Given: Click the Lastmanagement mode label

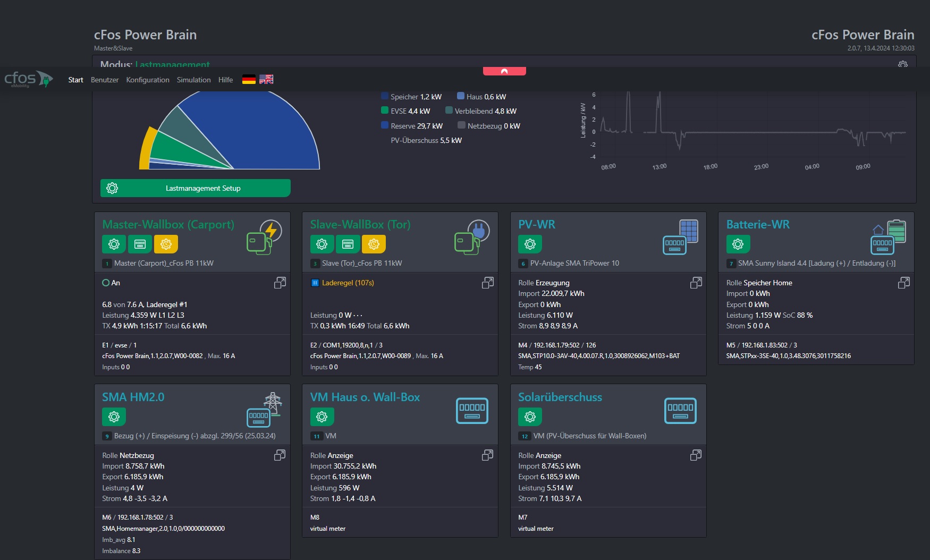Looking at the screenshot, I should (173, 64).
